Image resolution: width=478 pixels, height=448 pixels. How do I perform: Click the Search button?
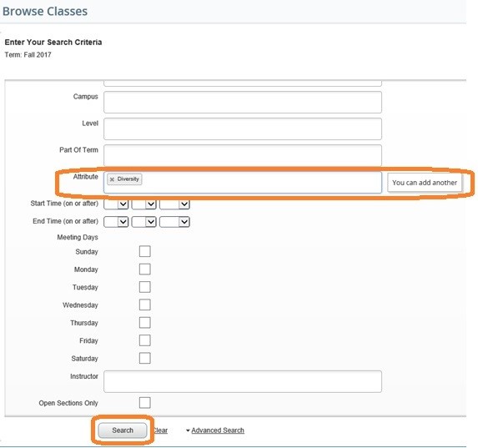(123, 430)
